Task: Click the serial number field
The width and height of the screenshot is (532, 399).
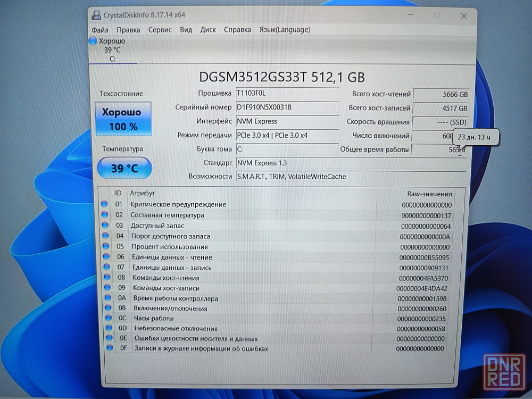Action: (x=287, y=107)
